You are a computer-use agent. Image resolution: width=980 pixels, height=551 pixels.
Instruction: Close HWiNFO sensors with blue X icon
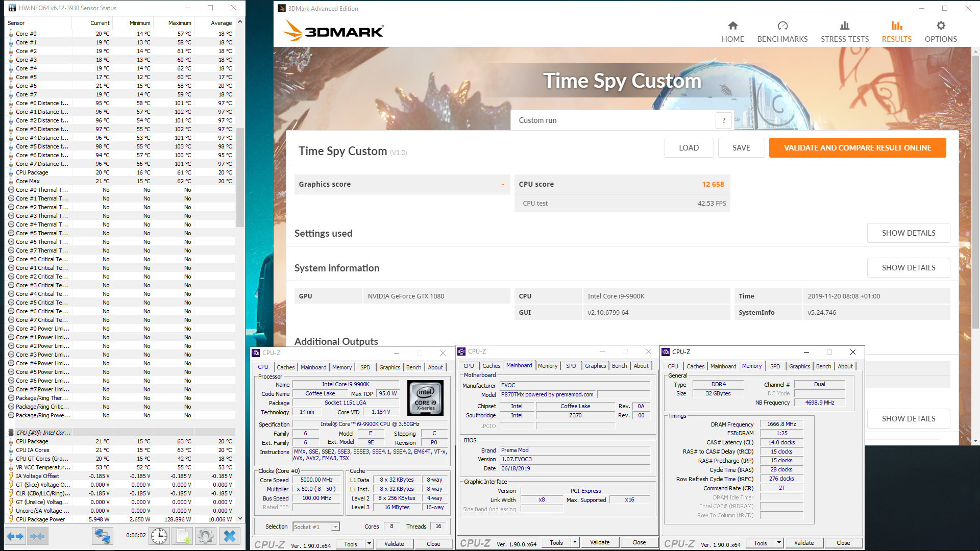[x=229, y=536]
